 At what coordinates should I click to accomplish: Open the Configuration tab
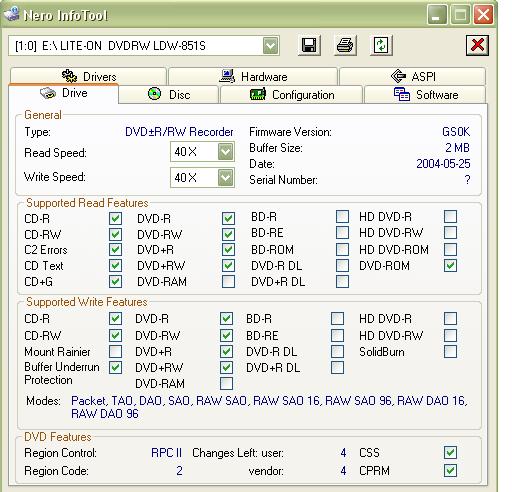(x=292, y=95)
